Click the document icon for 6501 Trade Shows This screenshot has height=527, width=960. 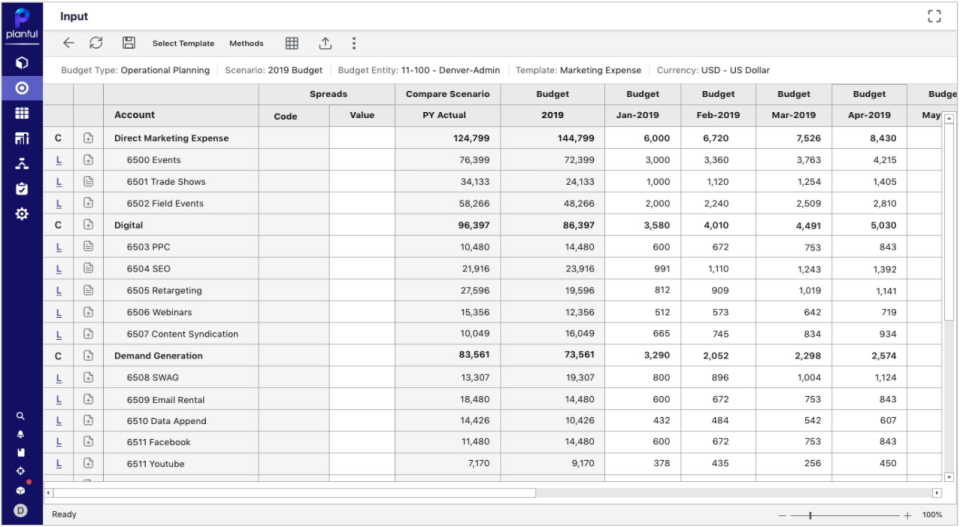point(88,182)
